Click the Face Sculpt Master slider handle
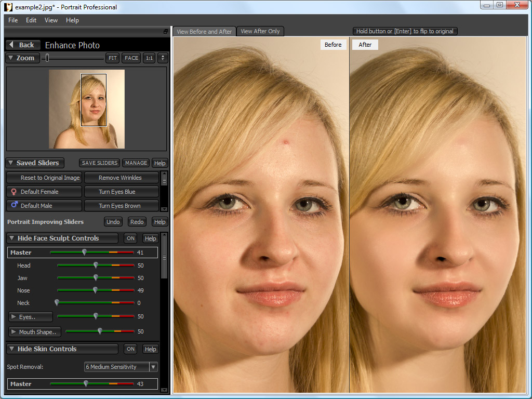Viewport: 532px width, 399px height. [85, 252]
